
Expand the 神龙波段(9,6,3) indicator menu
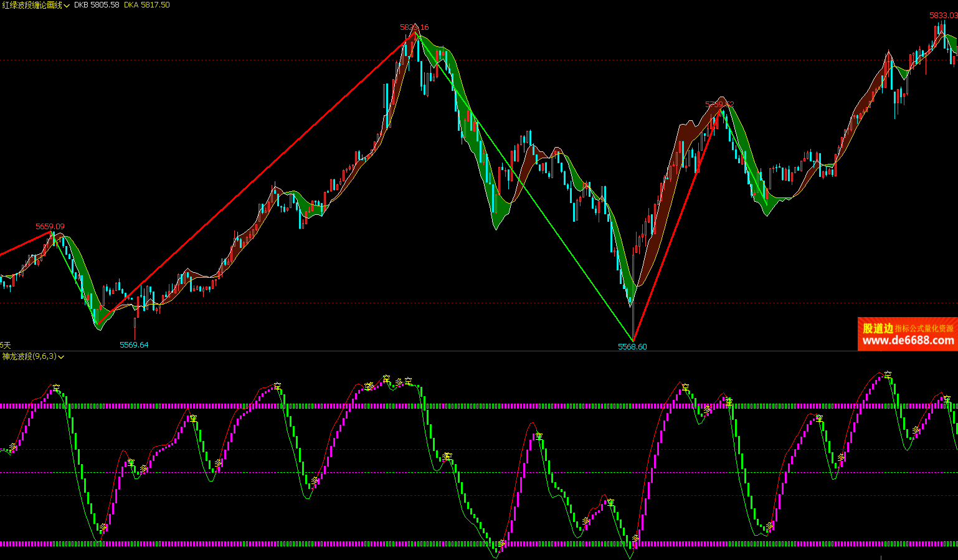pos(61,357)
